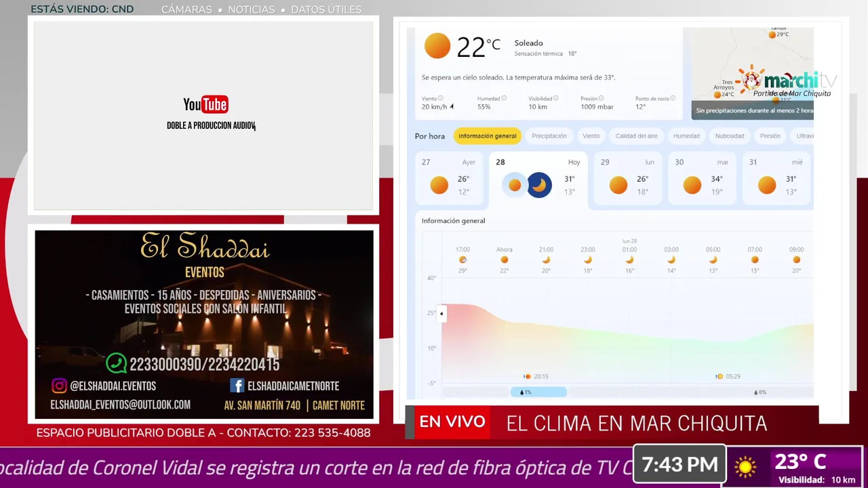Screen dimensions: 868x488
Task: Click the wind direction arrow after 20 km/h
Action: tap(452, 107)
